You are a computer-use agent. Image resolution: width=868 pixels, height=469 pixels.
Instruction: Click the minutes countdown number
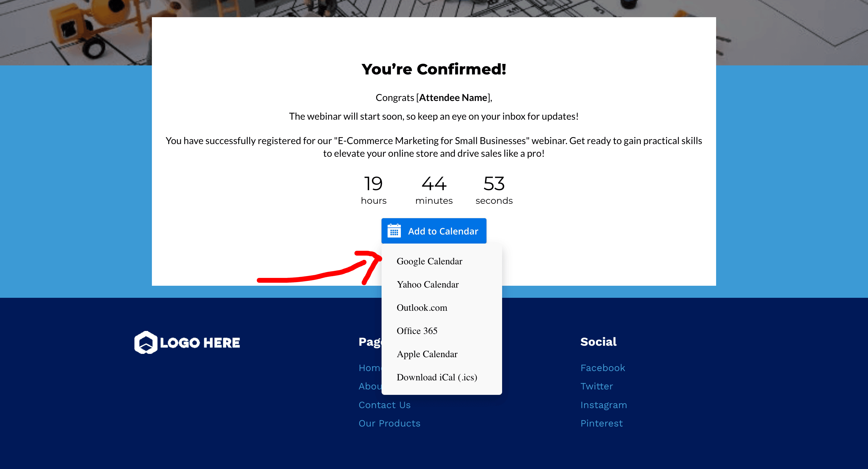(434, 184)
